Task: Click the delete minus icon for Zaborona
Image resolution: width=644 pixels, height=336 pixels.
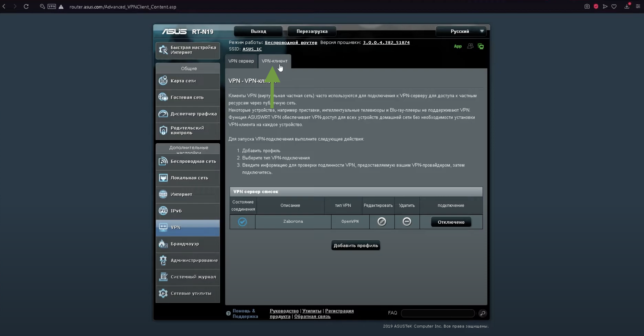Action: click(x=407, y=222)
